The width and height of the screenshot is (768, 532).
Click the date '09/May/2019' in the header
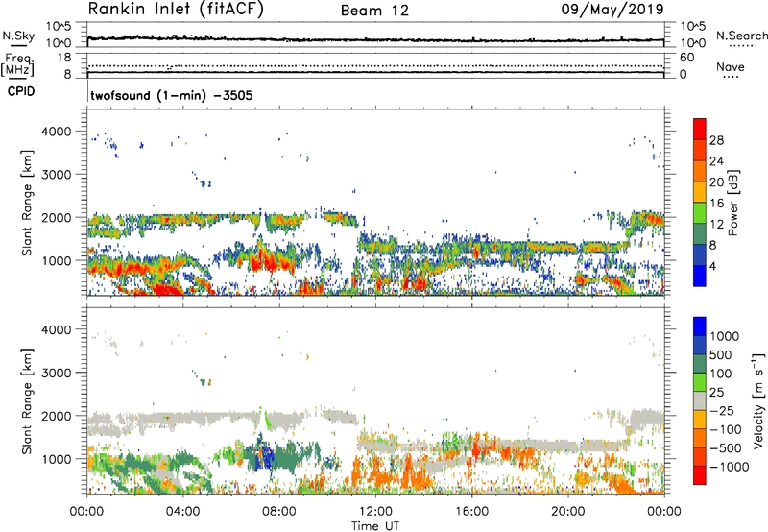[x=612, y=9]
